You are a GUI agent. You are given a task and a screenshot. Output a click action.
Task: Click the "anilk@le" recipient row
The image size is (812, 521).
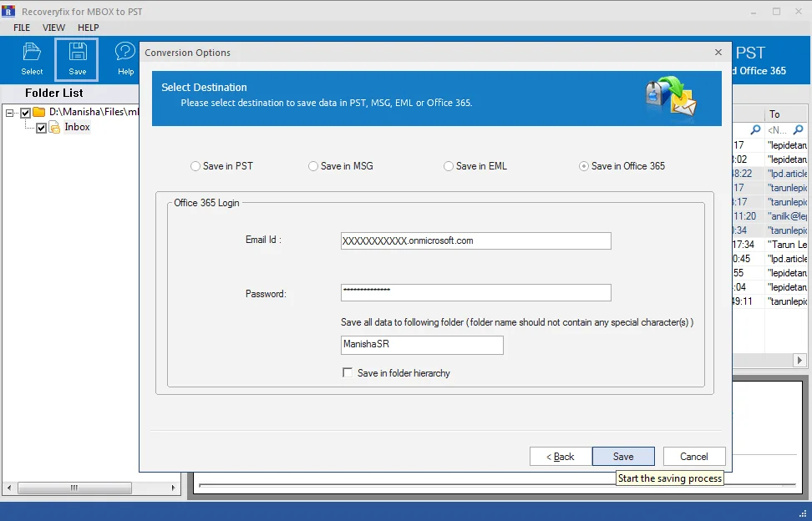click(x=787, y=216)
